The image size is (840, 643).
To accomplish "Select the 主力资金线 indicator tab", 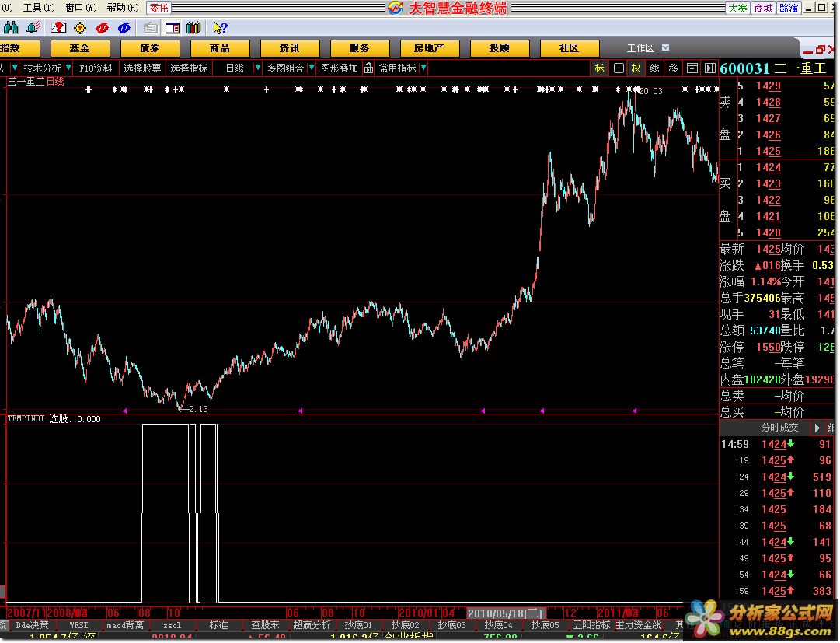I will (639, 625).
